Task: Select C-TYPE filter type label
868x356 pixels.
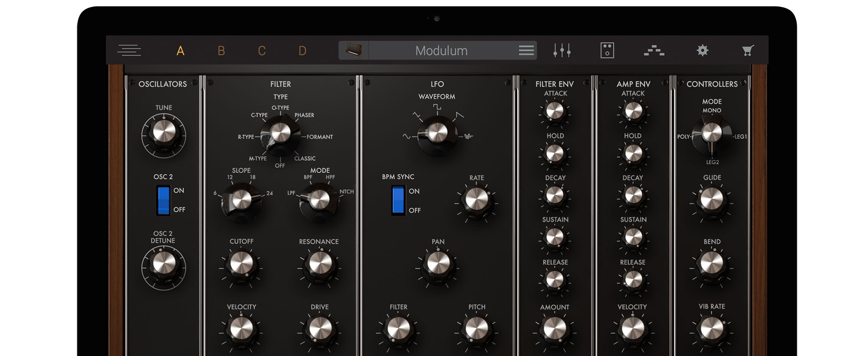Action: (259, 115)
